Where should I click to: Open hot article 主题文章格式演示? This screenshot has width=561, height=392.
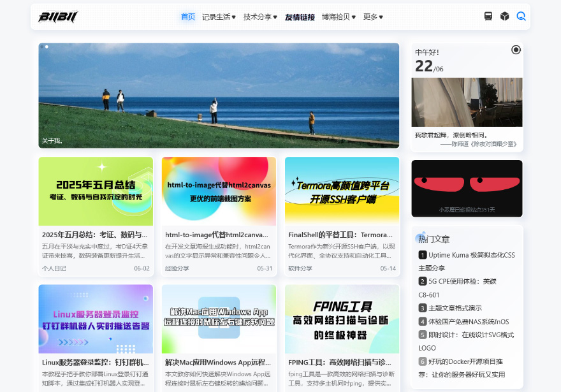coord(455,308)
